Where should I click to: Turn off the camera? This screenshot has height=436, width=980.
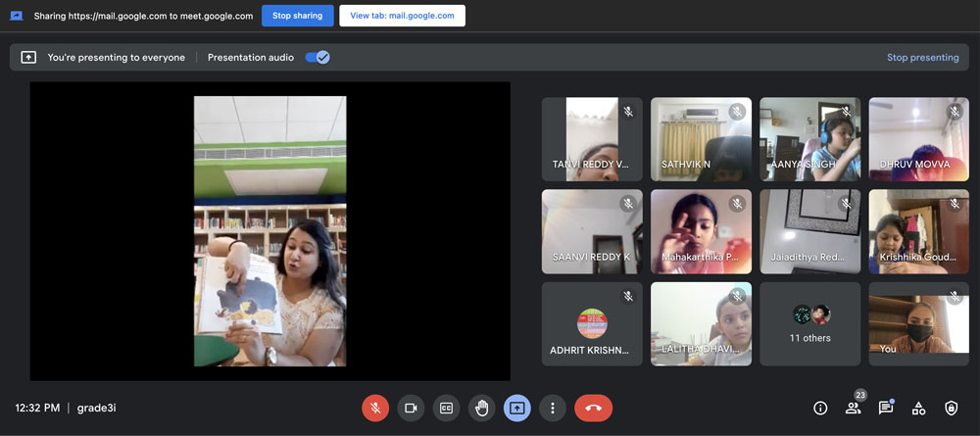[411, 408]
